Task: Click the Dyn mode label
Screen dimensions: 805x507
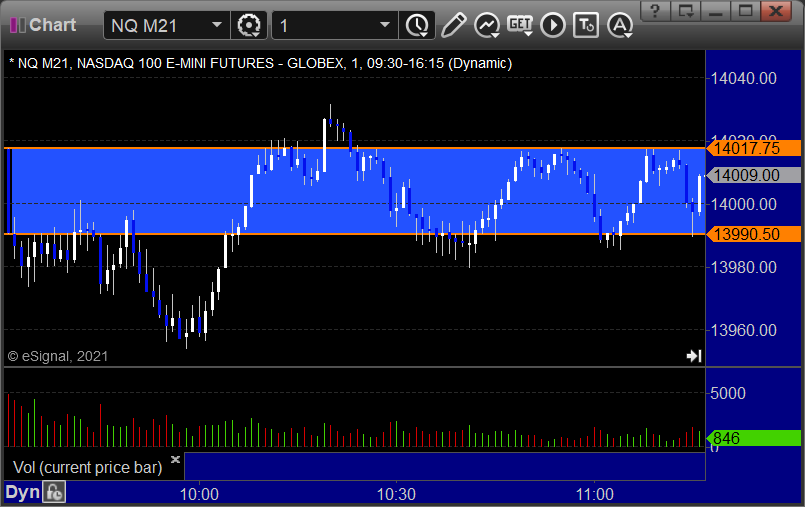Action: pyautogui.click(x=23, y=493)
